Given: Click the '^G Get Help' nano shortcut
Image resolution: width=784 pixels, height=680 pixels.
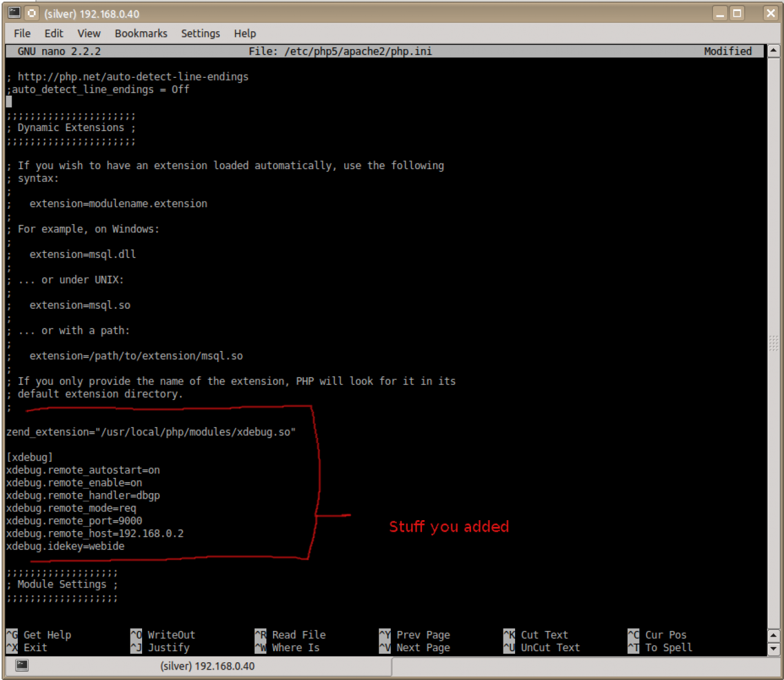Looking at the screenshot, I should click(39, 635).
